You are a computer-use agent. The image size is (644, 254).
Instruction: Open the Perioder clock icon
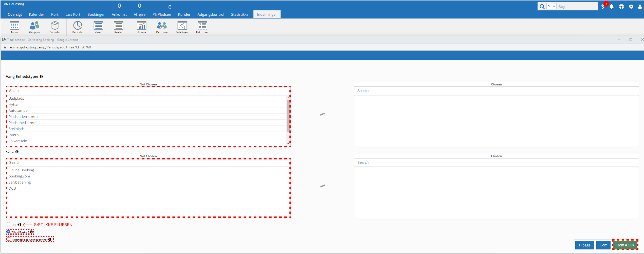78,26
